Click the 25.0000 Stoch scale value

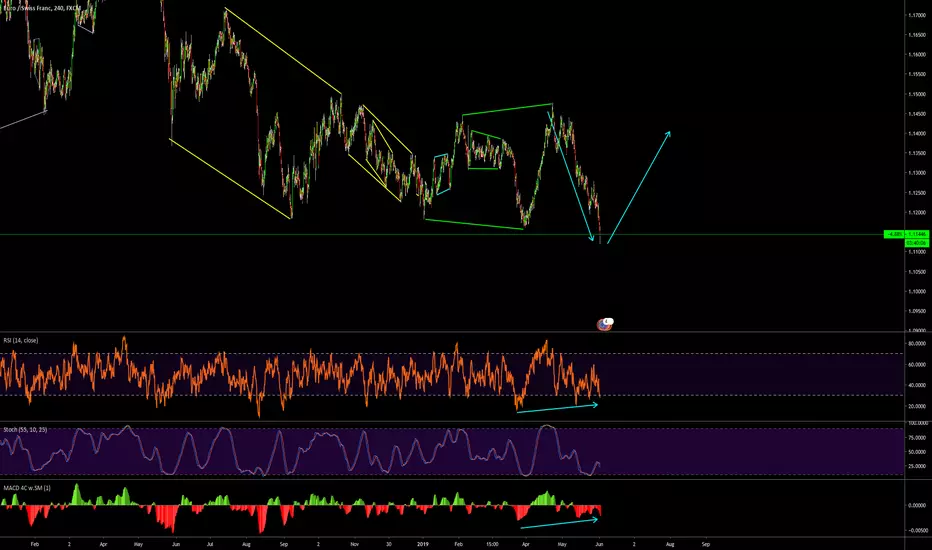[917, 466]
